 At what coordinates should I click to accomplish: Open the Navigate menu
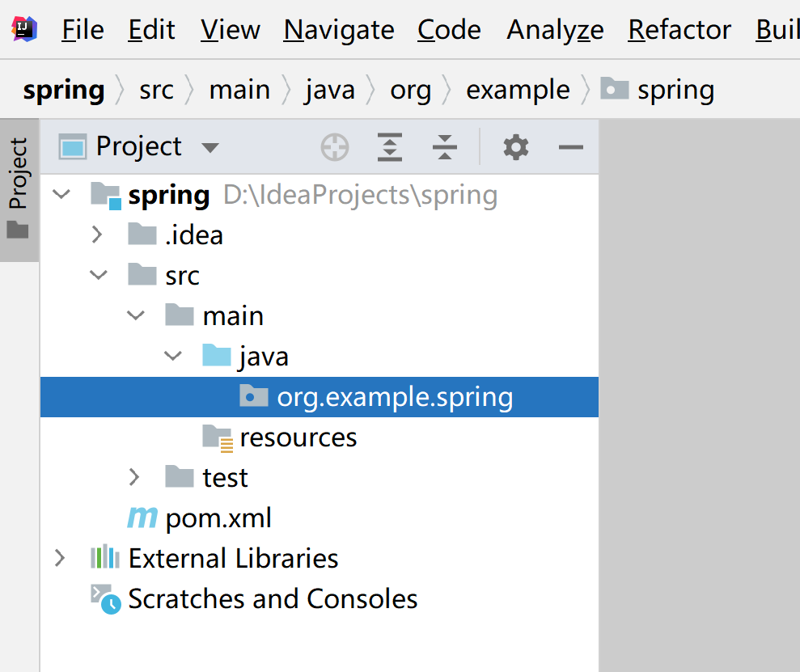click(x=338, y=30)
